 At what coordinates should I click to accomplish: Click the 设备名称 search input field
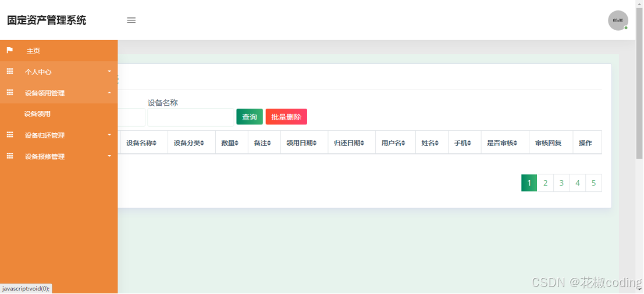(191, 117)
